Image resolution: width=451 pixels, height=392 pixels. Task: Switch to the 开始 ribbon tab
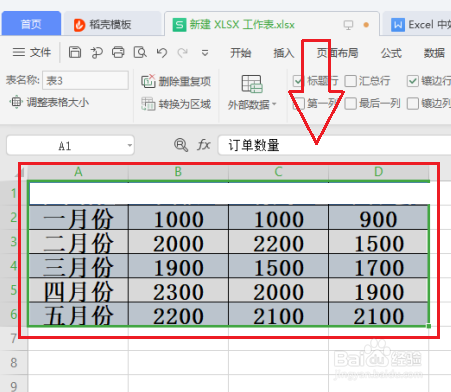(240, 53)
